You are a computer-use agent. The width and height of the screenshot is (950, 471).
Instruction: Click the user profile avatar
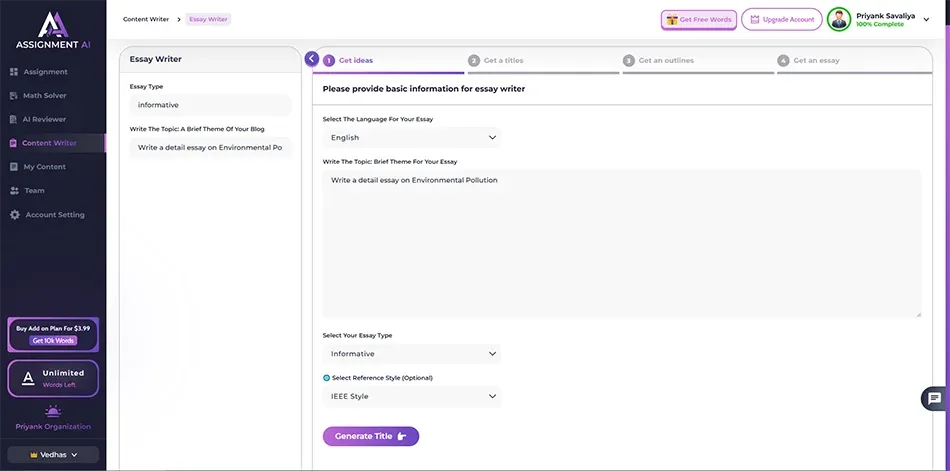pyautogui.click(x=839, y=20)
